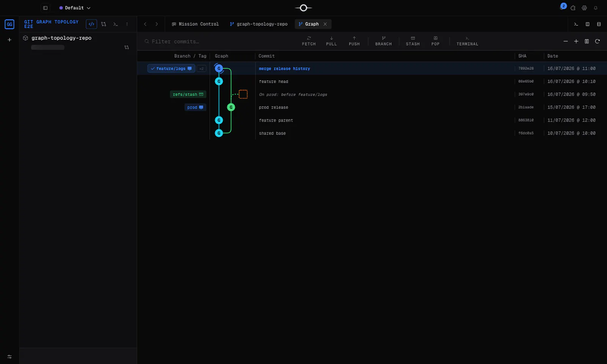Open the sliders settings icon at bottom left
Screen dimensions: 607x364
pyautogui.click(x=9, y=357)
